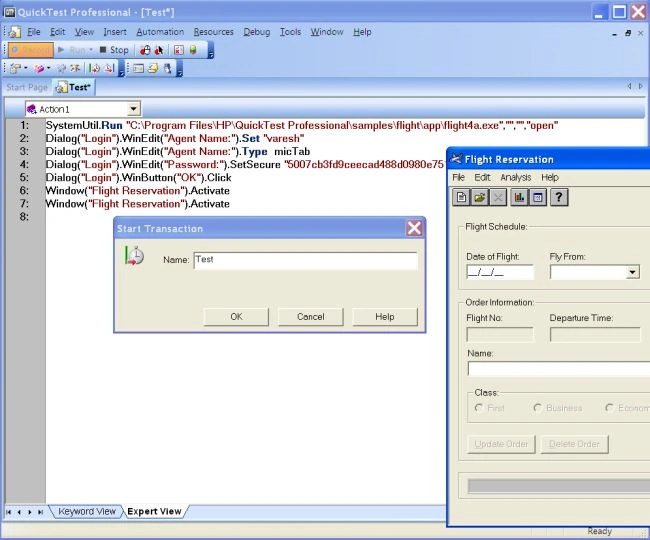Image resolution: width=650 pixels, height=540 pixels.
Task: Switch to the Start Page tab
Action: [x=27, y=87]
